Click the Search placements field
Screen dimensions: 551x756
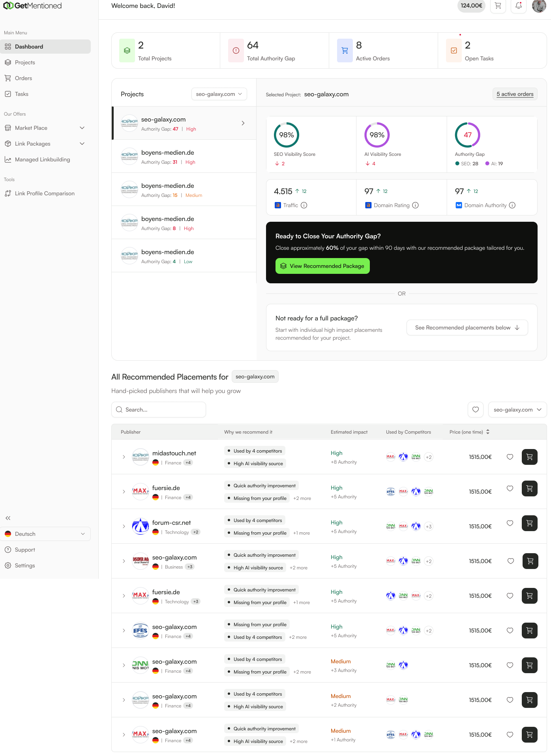(x=159, y=410)
